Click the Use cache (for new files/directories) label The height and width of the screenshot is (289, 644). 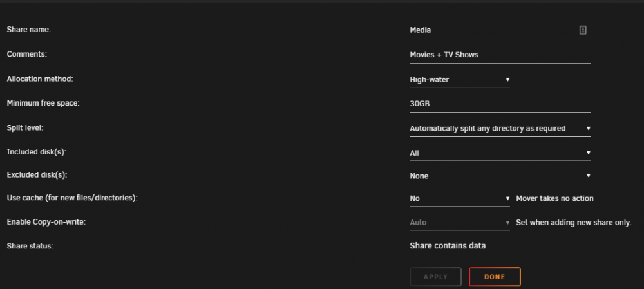tap(72, 198)
